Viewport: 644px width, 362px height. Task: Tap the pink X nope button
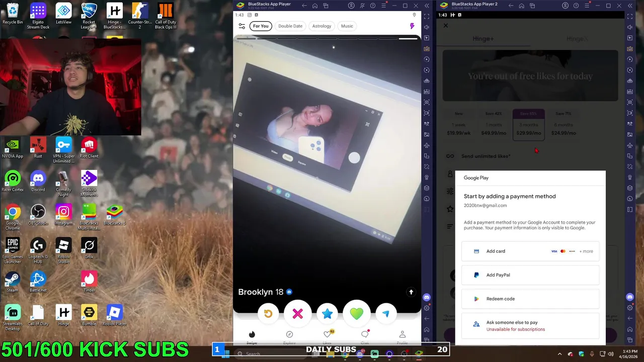[x=297, y=314]
